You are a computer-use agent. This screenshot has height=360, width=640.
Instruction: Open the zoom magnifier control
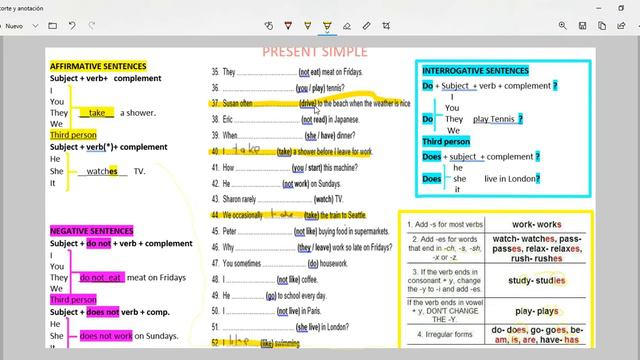pos(562,26)
